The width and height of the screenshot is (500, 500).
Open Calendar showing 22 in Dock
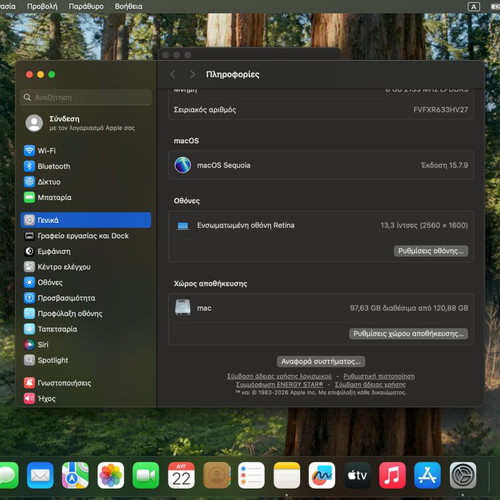click(181, 475)
